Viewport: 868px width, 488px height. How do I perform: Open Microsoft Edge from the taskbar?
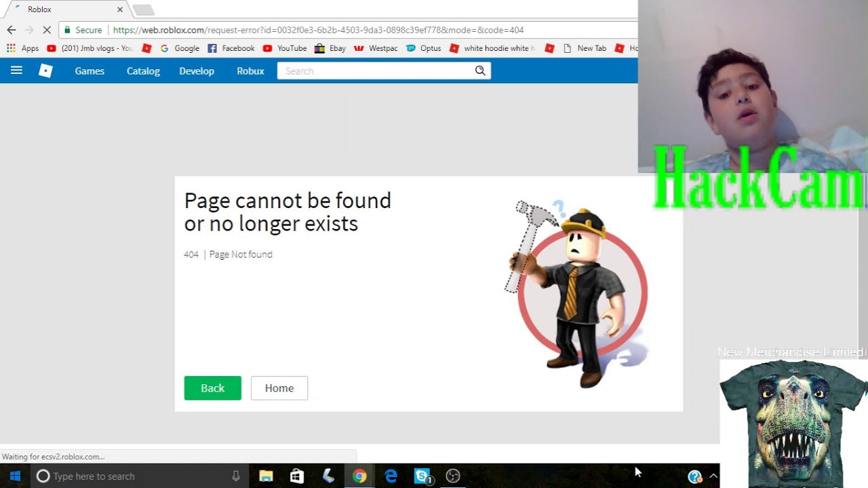(x=391, y=476)
